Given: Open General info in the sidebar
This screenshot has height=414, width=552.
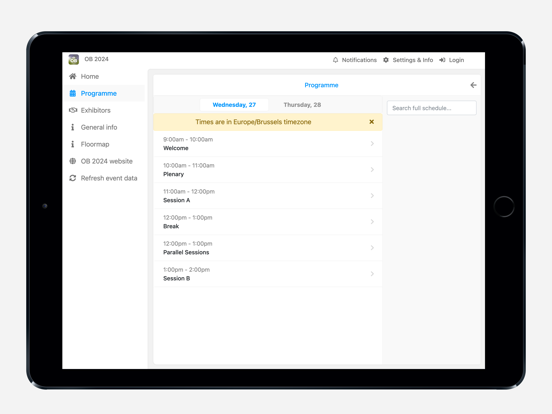Looking at the screenshot, I should click(x=105, y=127).
